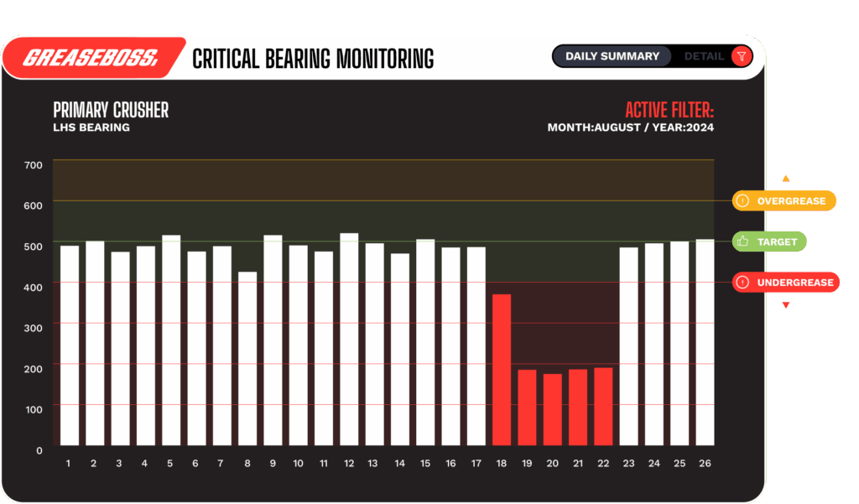Click the Active Filter heading
This screenshot has width=859, height=504.
tap(669, 110)
